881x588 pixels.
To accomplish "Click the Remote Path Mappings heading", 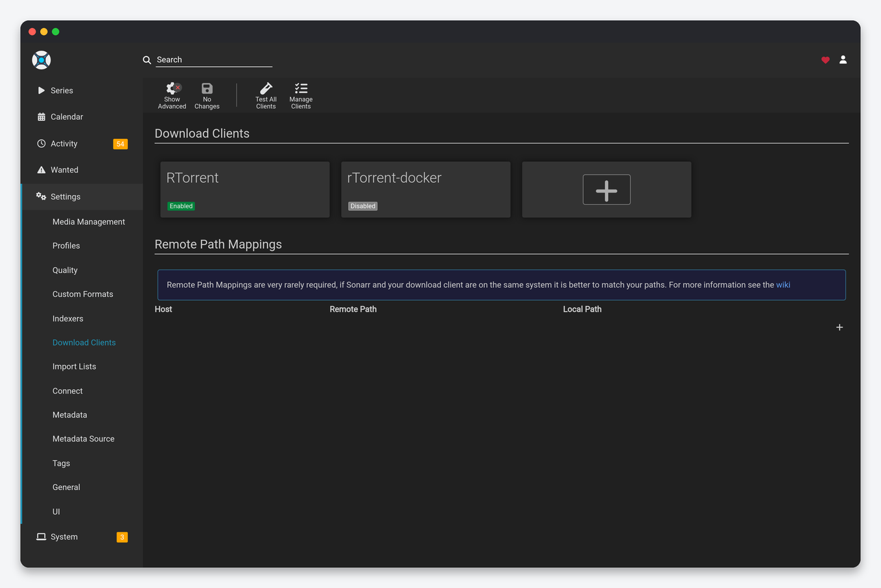I will [x=218, y=244].
